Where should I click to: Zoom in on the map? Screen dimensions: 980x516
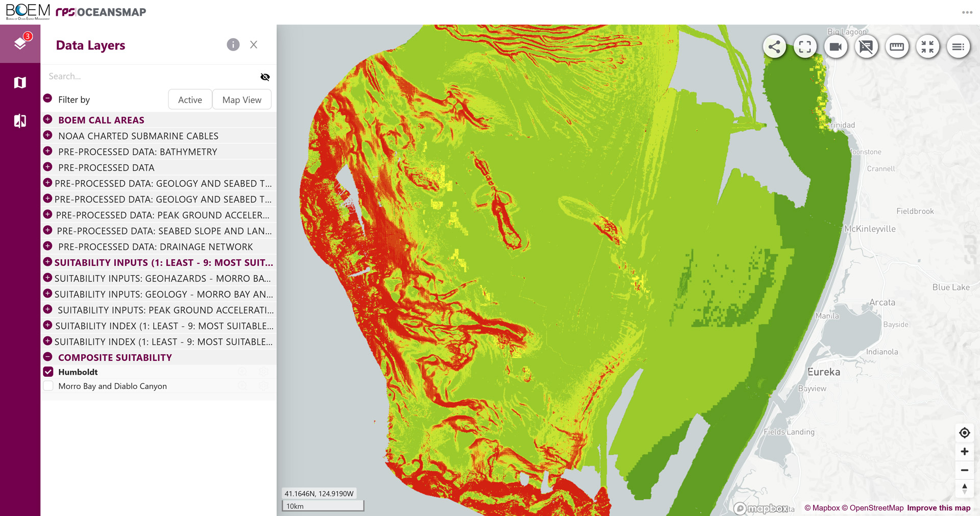tap(964, 452)
